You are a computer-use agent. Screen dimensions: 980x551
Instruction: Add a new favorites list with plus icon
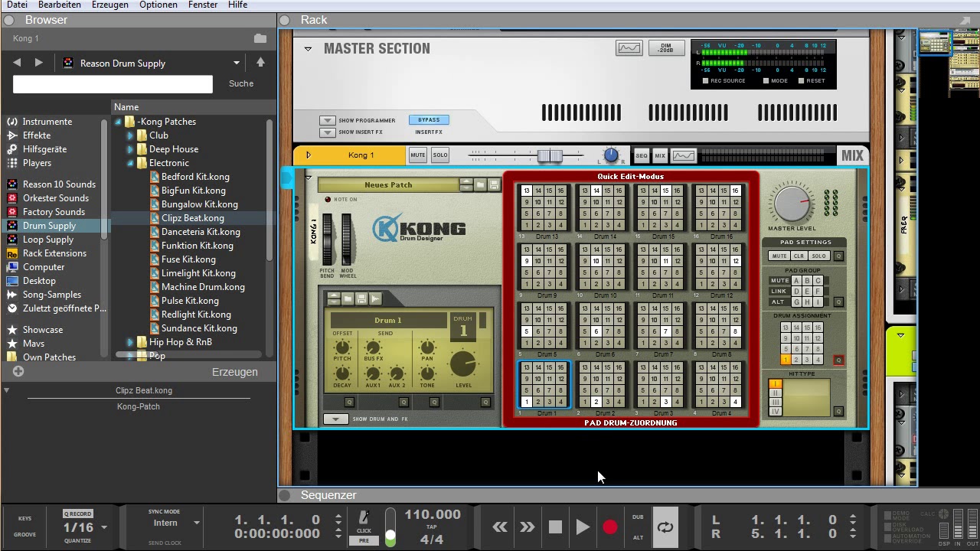pos(18,371)
